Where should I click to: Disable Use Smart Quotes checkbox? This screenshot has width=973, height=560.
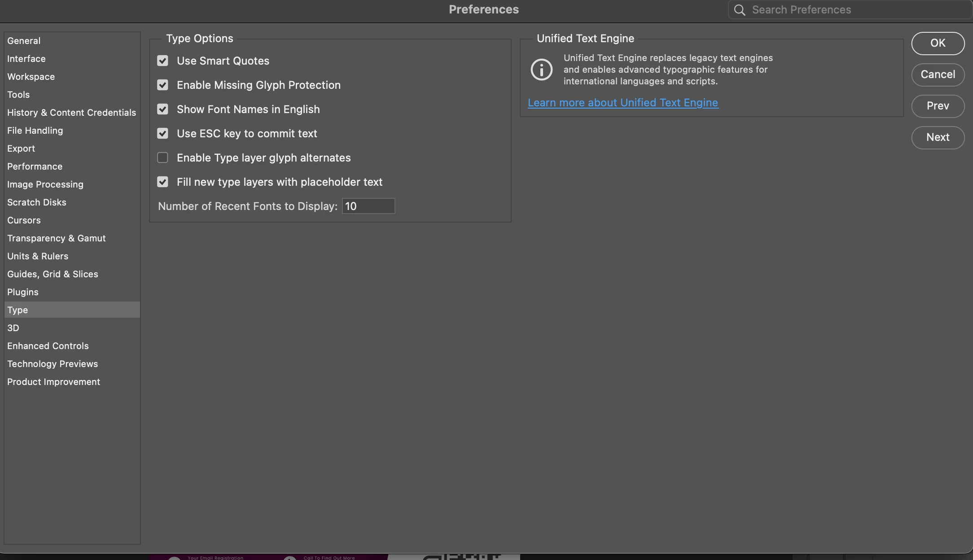162,61
